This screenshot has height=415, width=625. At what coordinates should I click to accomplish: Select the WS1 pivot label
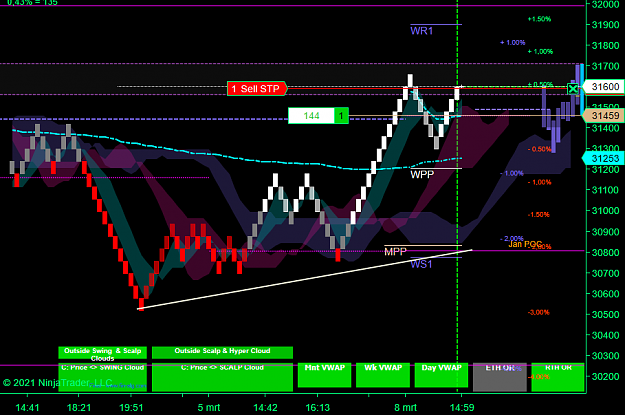421,264
